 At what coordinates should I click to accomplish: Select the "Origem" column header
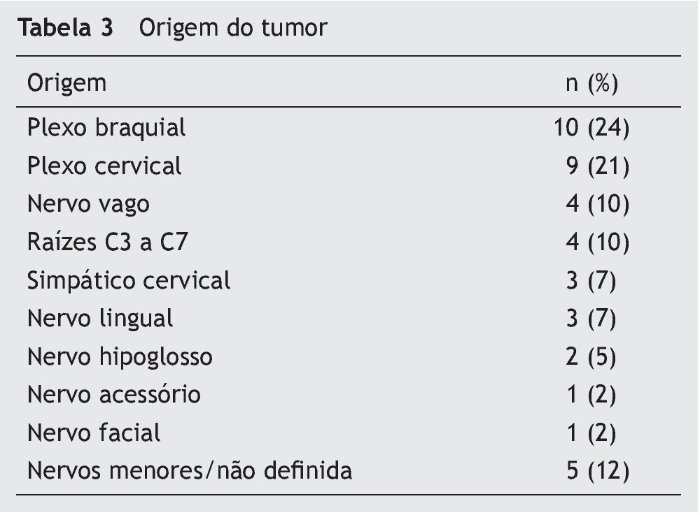click(x=67, y=83)
